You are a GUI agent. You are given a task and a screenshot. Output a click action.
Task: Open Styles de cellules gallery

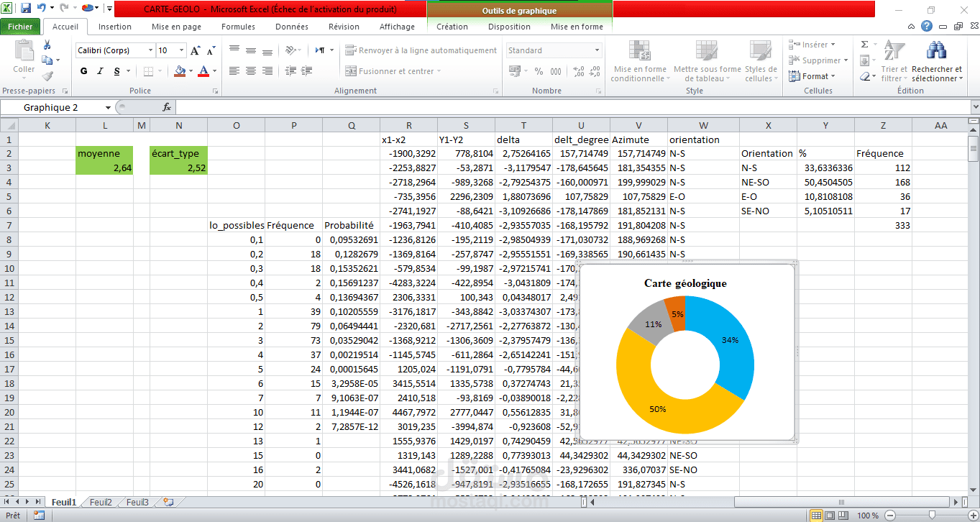(761, 62)
